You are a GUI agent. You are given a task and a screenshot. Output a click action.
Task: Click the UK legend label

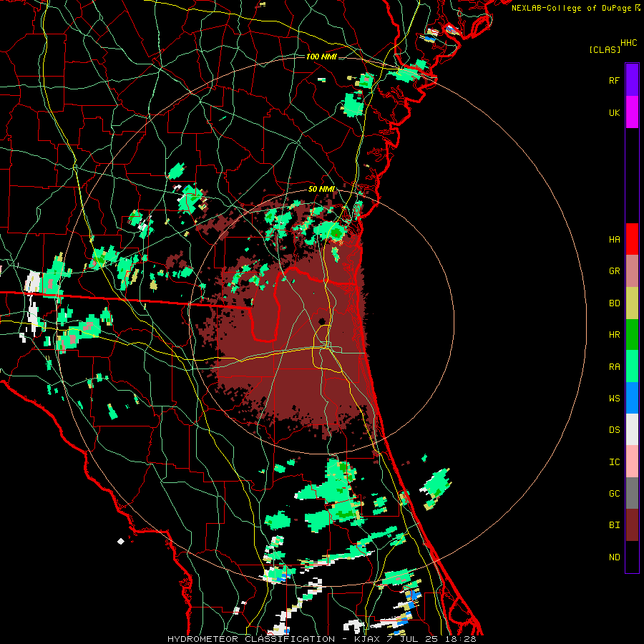(614, 113)
